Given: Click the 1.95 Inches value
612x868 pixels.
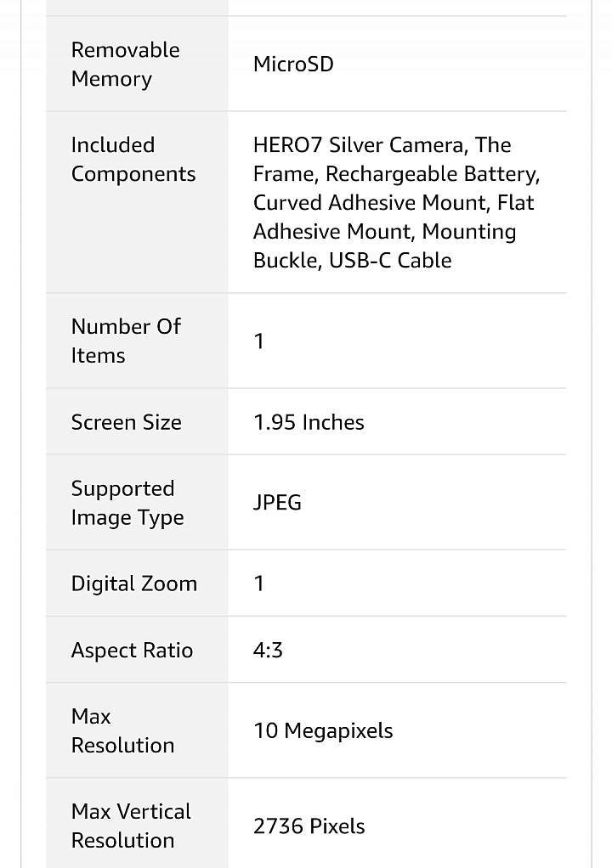Looking at the screenshot, I should coord(309,422).
